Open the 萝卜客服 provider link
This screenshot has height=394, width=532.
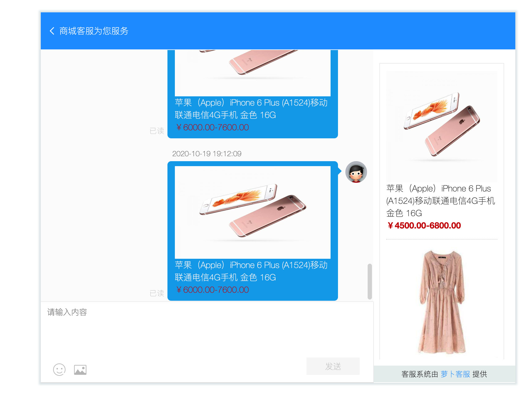point(455,374)
